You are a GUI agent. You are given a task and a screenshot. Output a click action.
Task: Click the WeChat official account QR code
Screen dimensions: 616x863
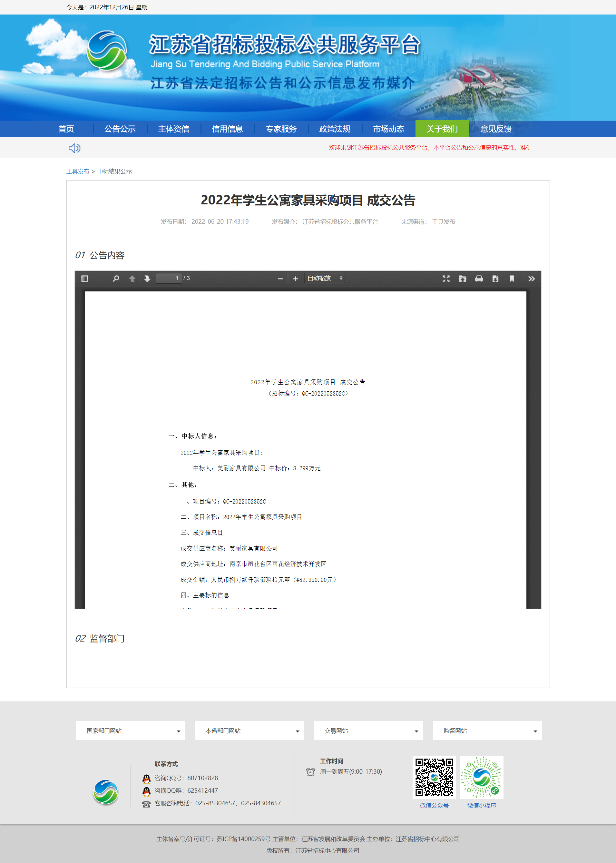(x=434, y=777)
